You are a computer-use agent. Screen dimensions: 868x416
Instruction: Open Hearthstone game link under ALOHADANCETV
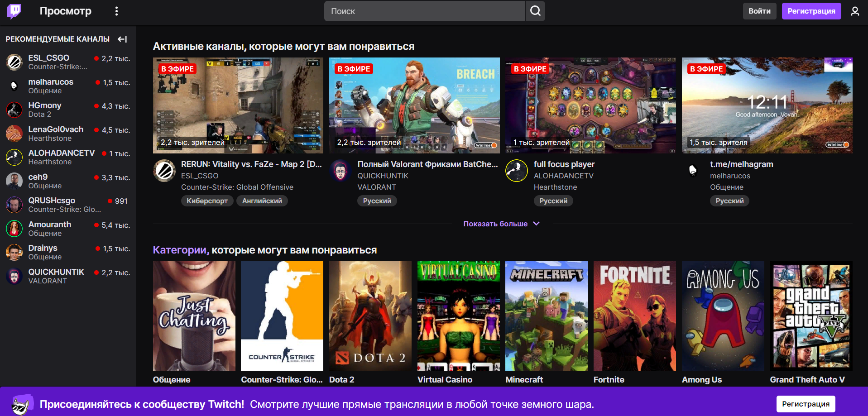point(555,187)
